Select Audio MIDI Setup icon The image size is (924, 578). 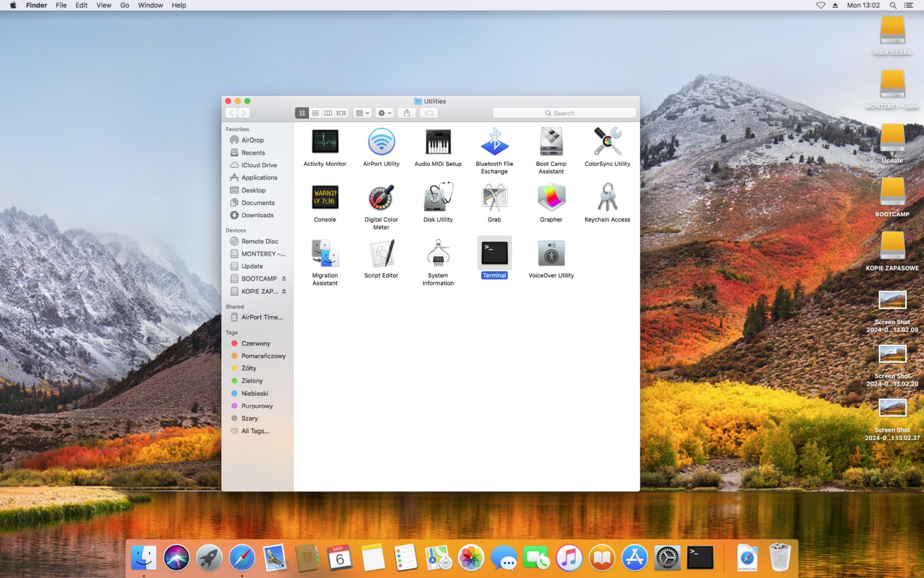(x=438, y=142)
